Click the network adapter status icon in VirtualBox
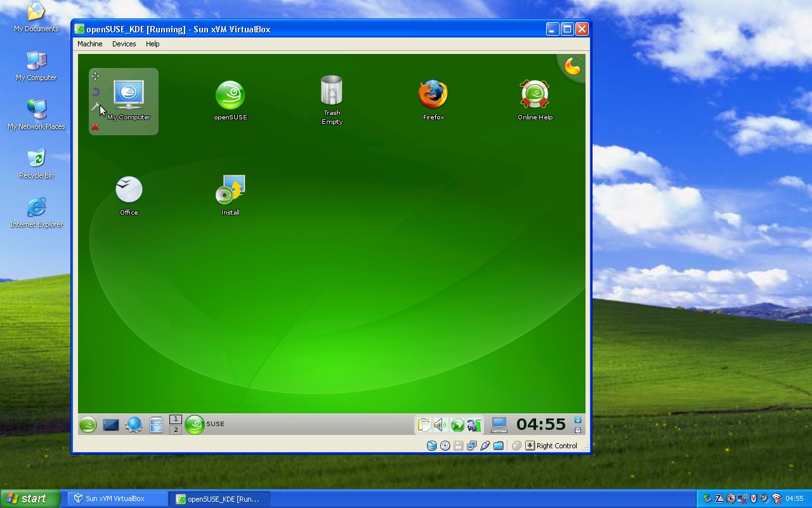This screenshot has width=812, height=508. [x=472, y=446]
